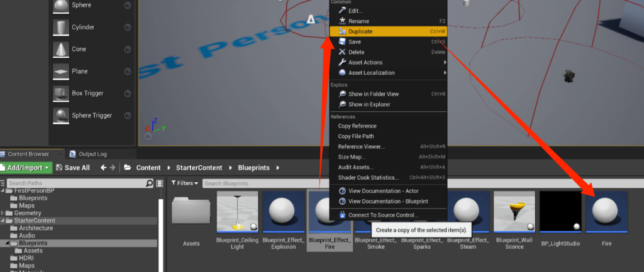Click the content path folder icon
Image resolution: width=644 pixels, height=272 pixels.
coord(128,167)
